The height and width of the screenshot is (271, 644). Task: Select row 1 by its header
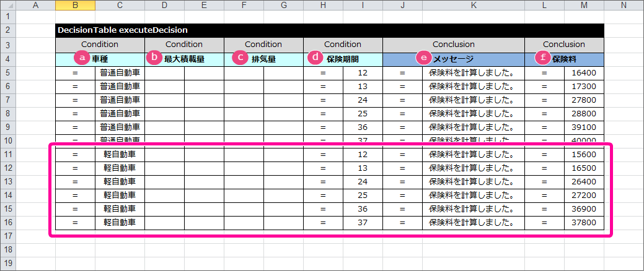8,17
